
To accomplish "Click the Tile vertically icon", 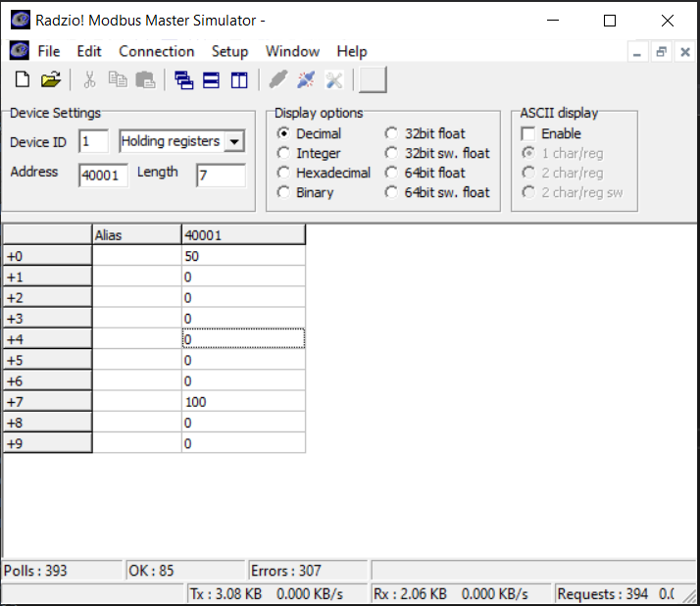I will click(239, 80).
